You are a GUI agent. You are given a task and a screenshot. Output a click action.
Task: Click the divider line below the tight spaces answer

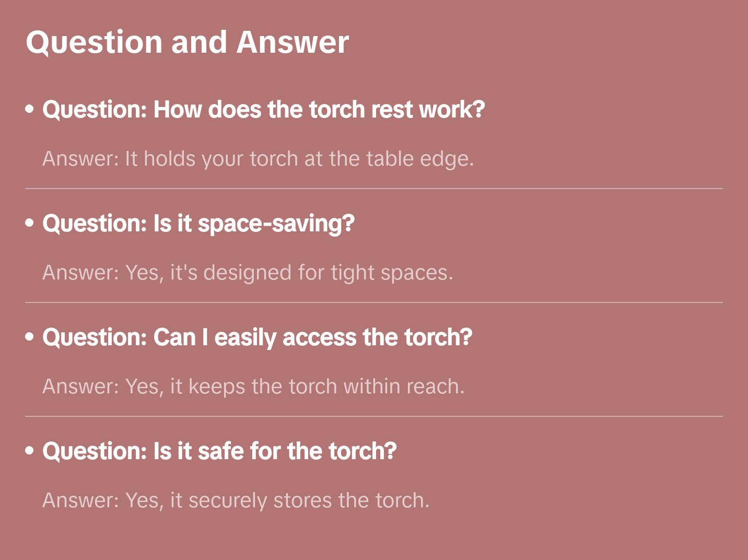tap(374, 302)
